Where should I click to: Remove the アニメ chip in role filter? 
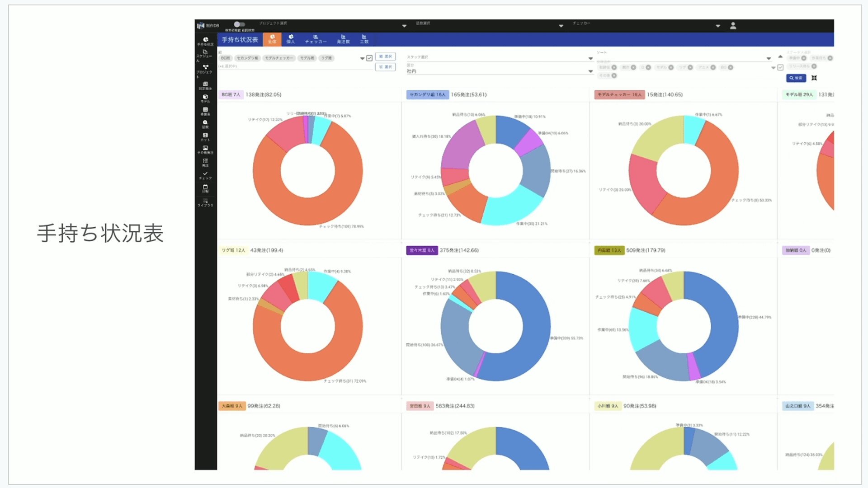point(713,67)
